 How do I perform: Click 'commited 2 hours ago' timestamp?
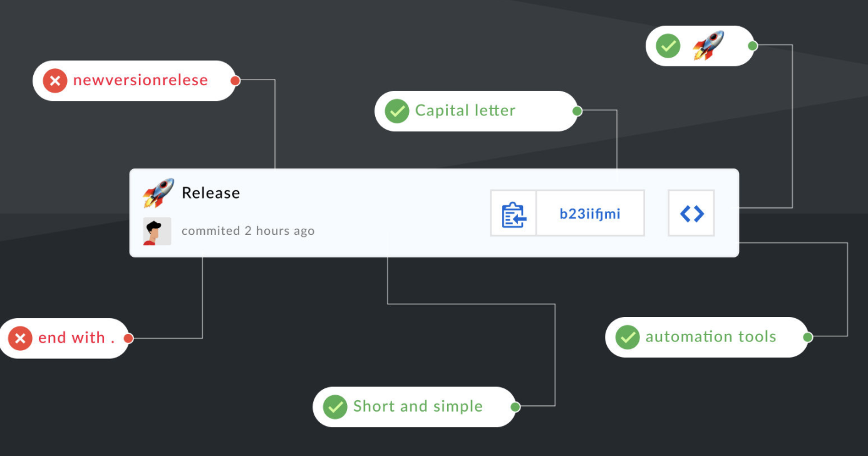point(248,231)
